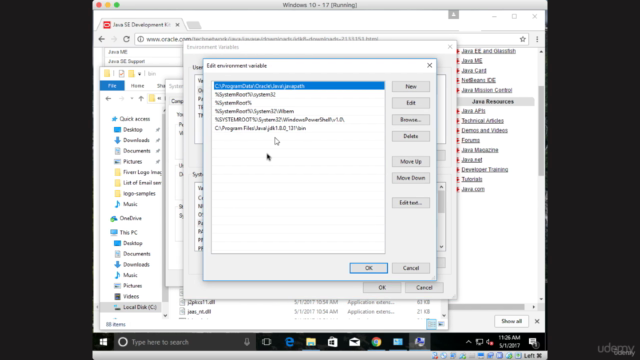Click Delete in the environment variable dialog

411,136
